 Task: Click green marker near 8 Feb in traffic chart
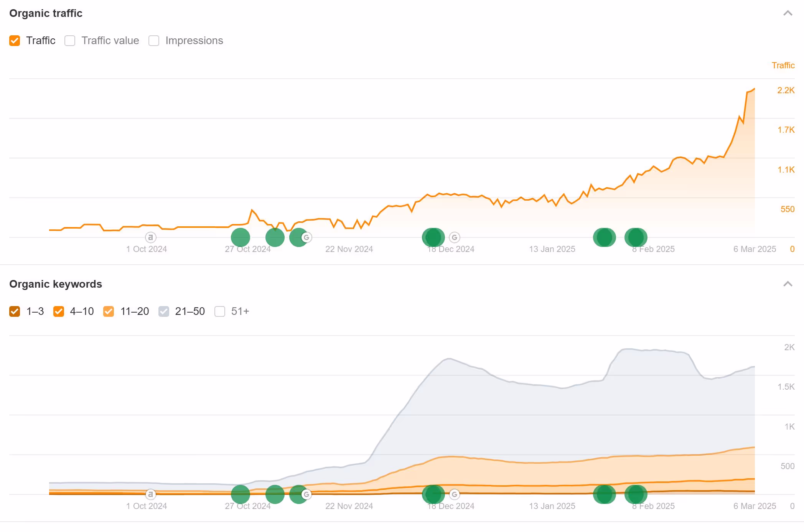click(x=636, y=237)
